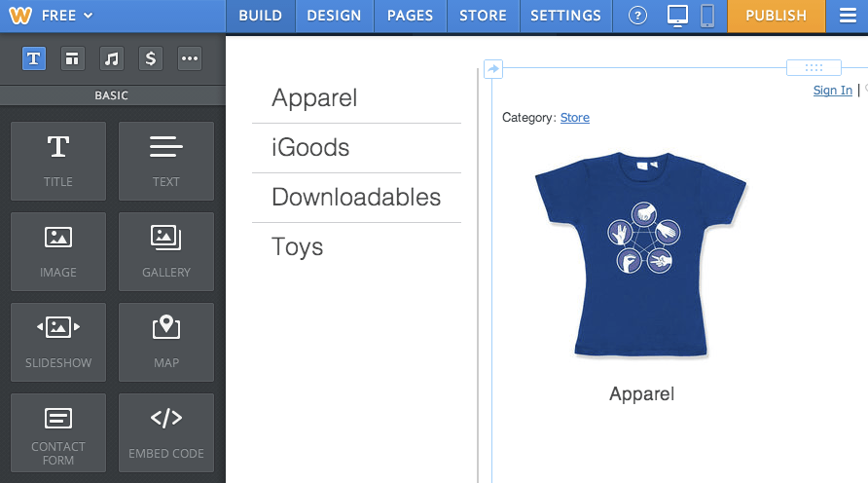Image resolution: width=868 pixels, height=483 pixels.
Task: Open the SETTINGS tab
Action: [x=565, y=16]
